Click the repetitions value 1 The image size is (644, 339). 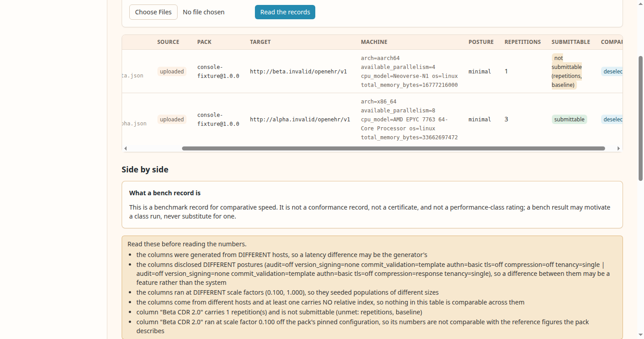pyautogui.click(x=506, y=71)
